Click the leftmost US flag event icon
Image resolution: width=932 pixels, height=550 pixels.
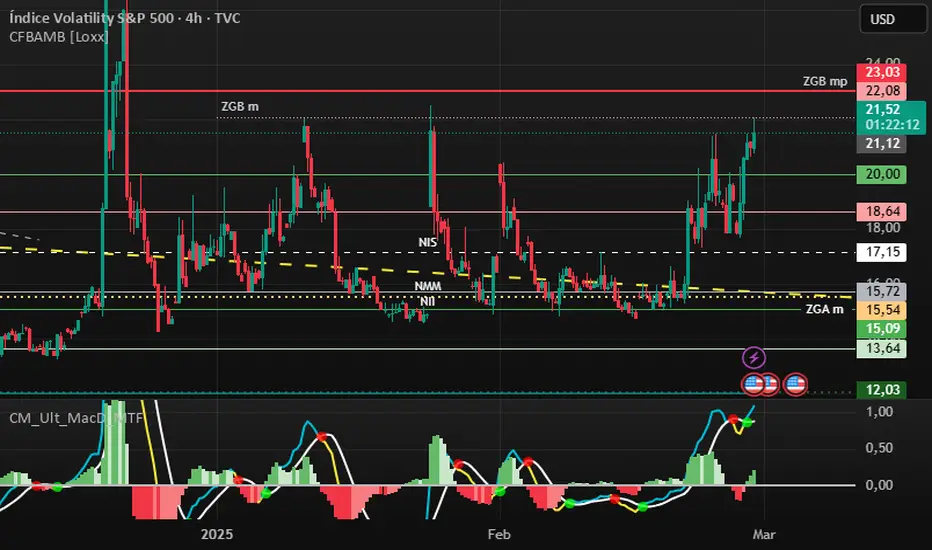[x=753, y=383]
